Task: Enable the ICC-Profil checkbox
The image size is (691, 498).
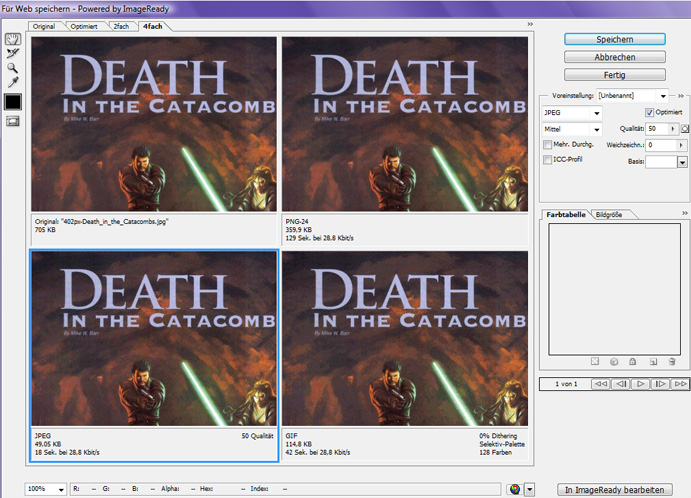Action: click(x=547, y=160)
